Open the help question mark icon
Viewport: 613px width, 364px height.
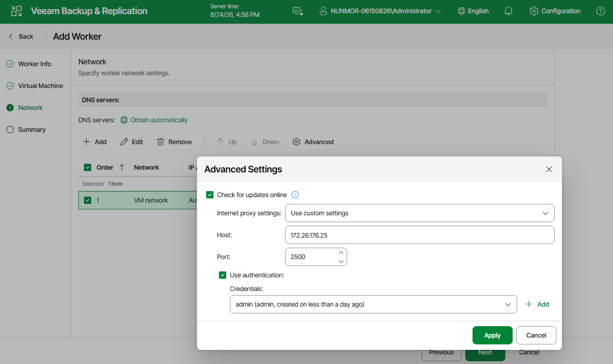pos(601,11)
